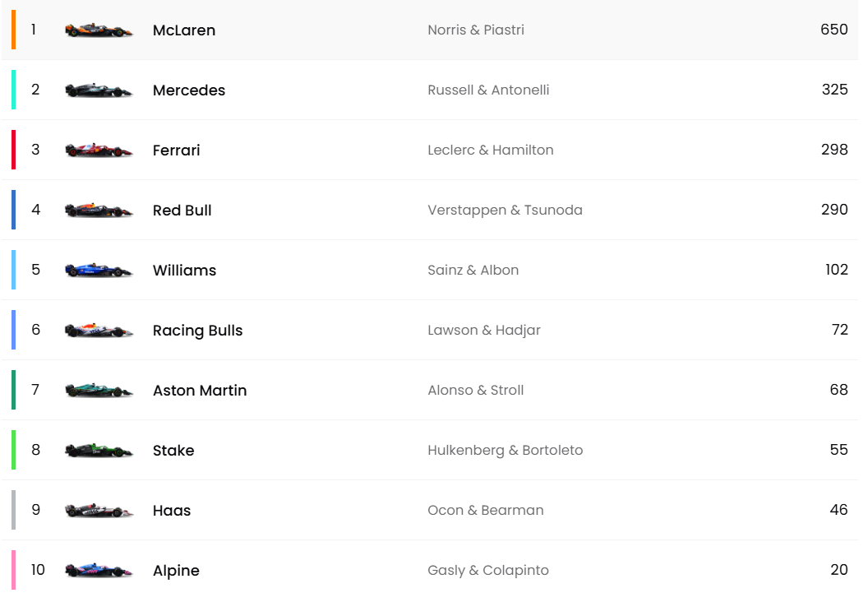Click the Stake car icon
The height and width of the screenshot is (602, 868).
point(99,451)
